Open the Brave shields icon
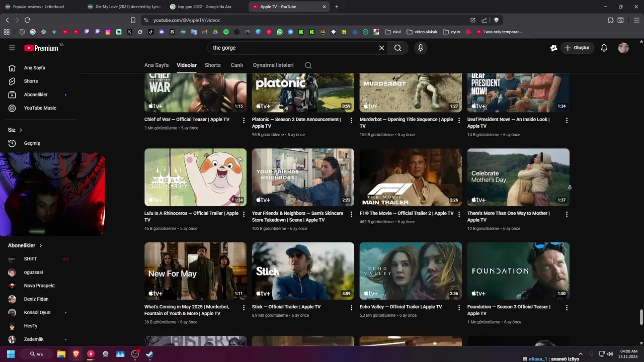Screen dimensions: 644x362 point(496,20)
